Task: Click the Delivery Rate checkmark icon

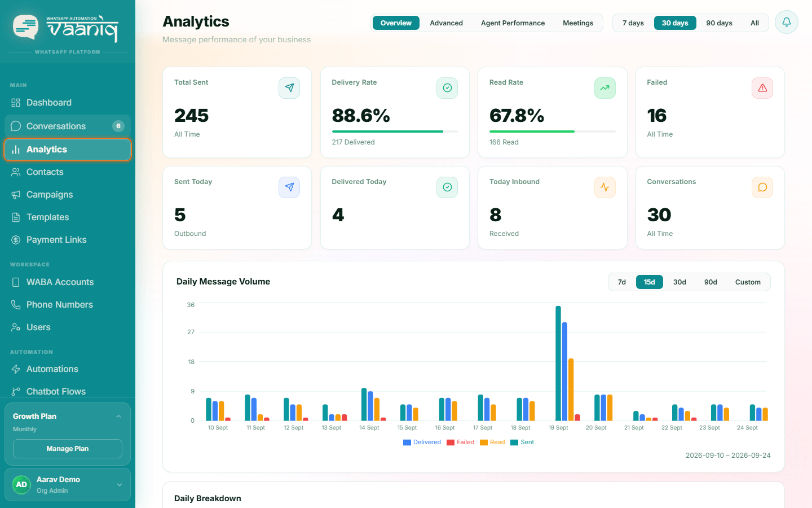Action: point(447,88)
